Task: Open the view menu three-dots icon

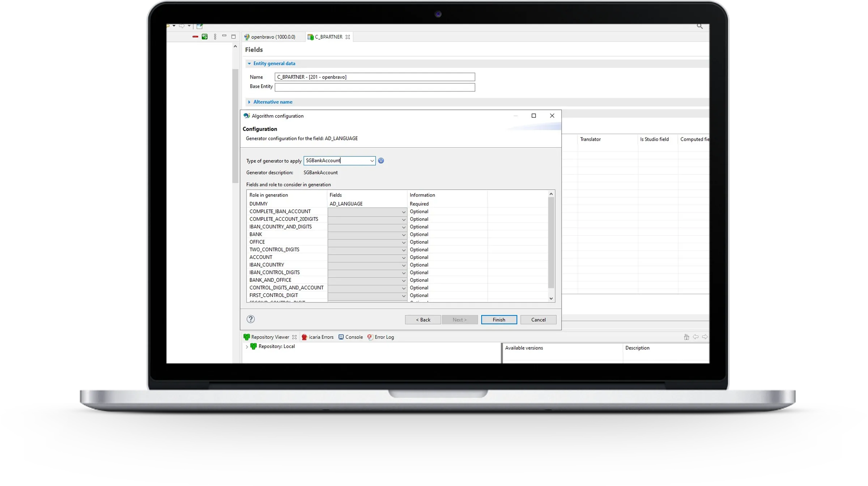Action: click(215, 37)
